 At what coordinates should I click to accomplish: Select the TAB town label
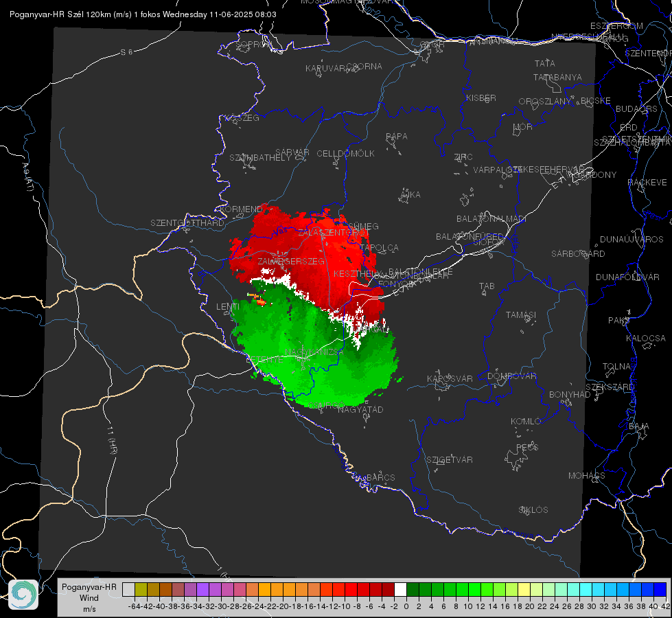487,286
